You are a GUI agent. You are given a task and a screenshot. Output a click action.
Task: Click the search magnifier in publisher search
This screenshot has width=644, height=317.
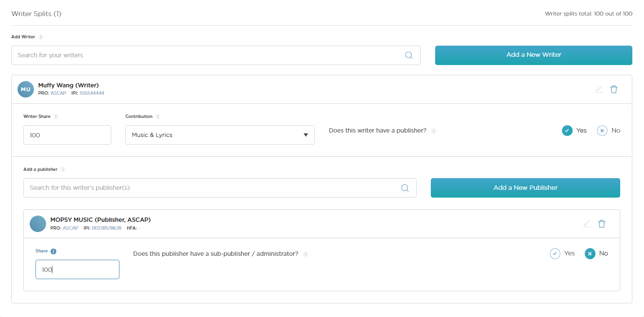click(405, 188)
